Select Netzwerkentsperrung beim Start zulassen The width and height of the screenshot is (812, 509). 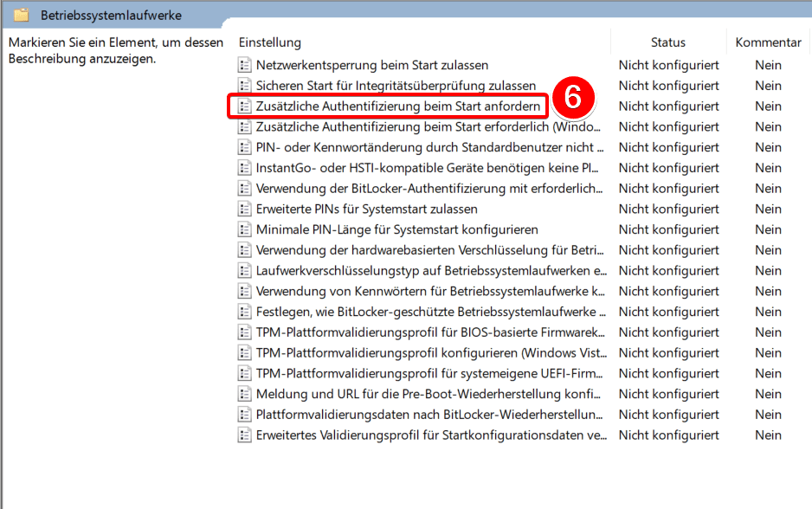point(372,65)
